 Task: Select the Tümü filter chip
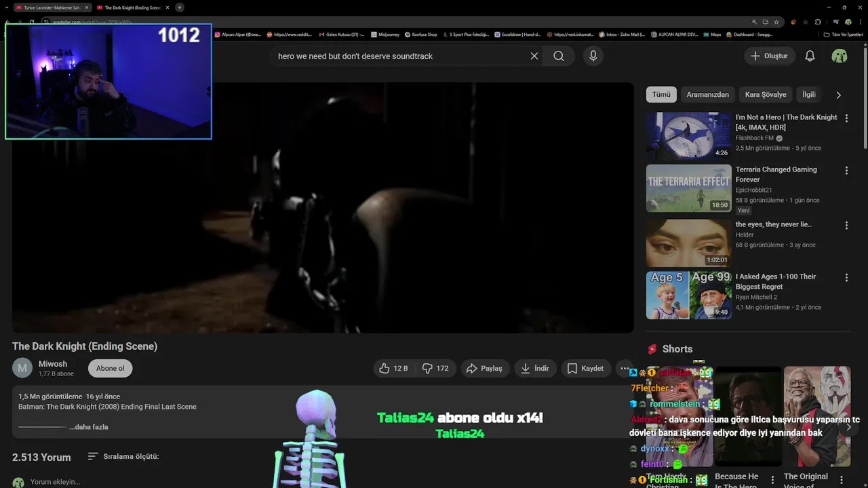(661, 95)
